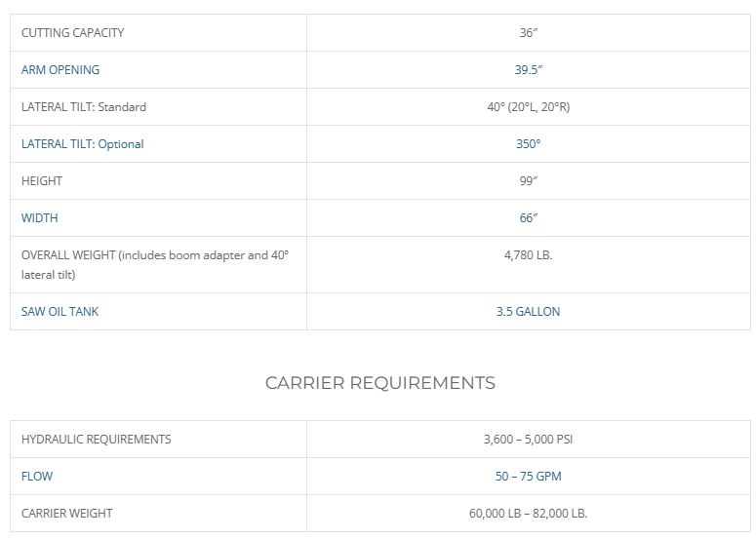Click the HYDRAULIC REQUIREMENTS label
This screenshot has height=539, width=756.
(x=96, y=440)
